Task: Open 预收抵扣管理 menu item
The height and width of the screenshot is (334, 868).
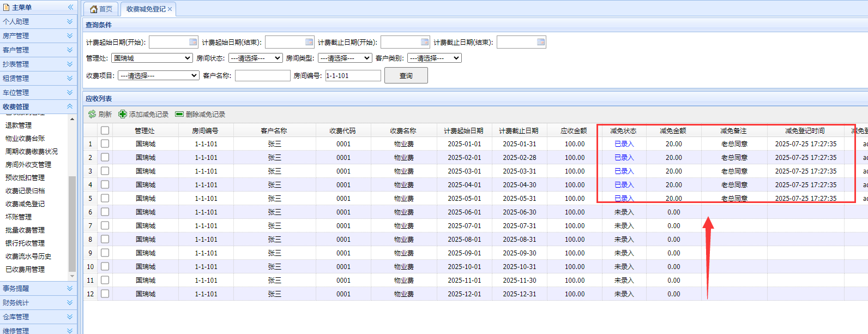Action: coord(25,177)
